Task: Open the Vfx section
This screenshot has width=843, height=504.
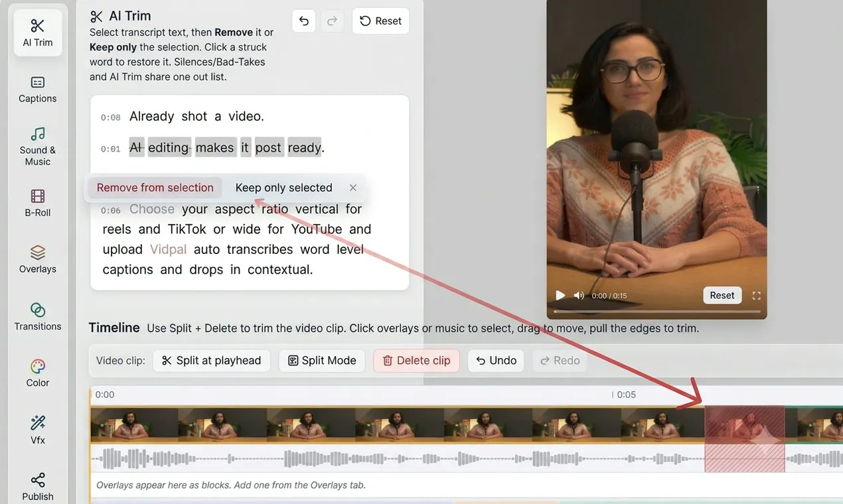Action: (38, 430)
